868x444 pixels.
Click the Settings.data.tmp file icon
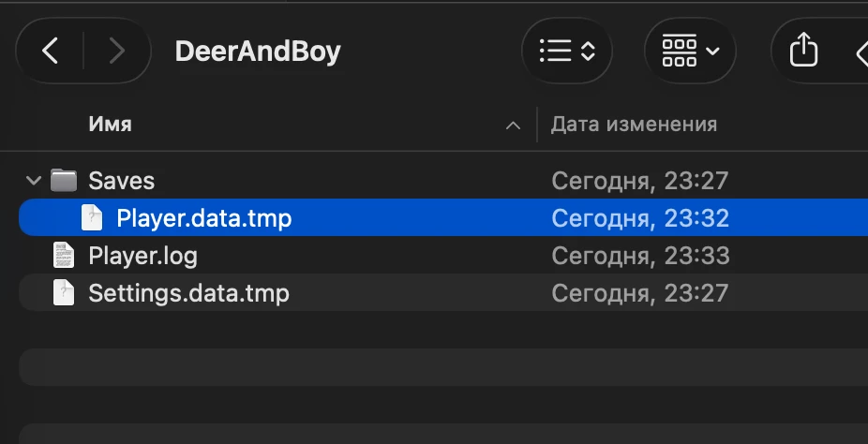point(63,292)
